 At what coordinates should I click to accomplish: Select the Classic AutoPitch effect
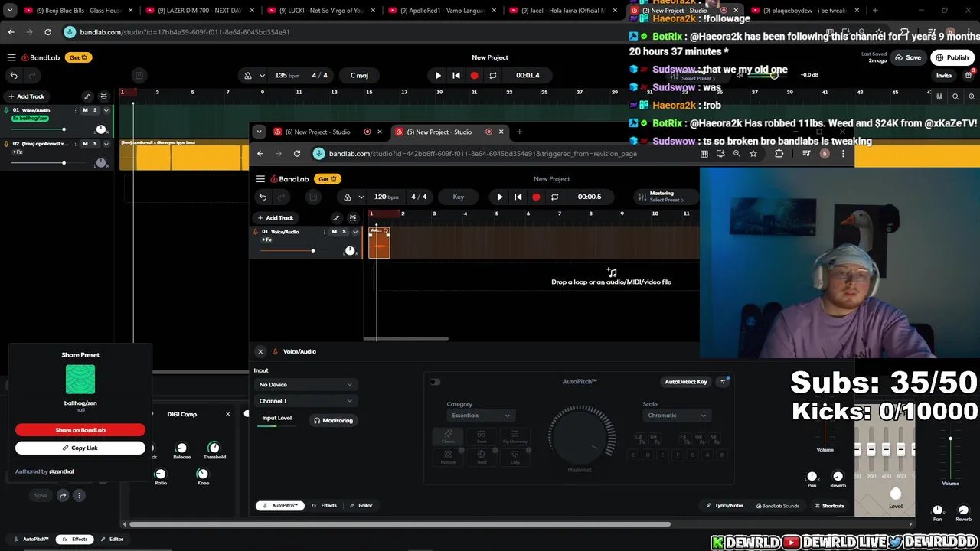tap(448, 436)
